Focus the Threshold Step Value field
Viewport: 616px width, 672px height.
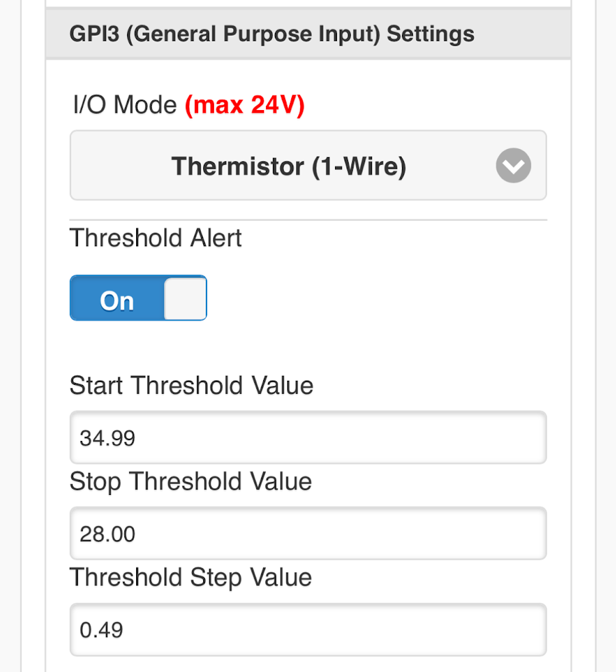(x=308, y=630)
